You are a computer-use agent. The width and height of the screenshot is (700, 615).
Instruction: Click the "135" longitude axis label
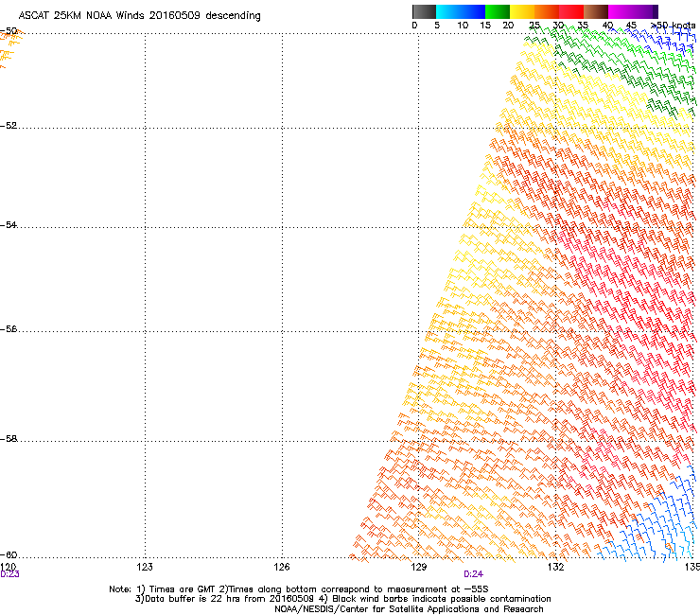click(x=692, y=567)
